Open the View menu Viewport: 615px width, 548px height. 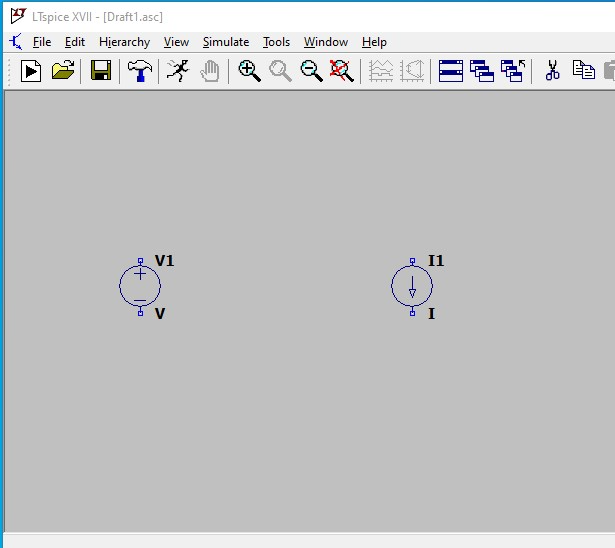point(176,42)
